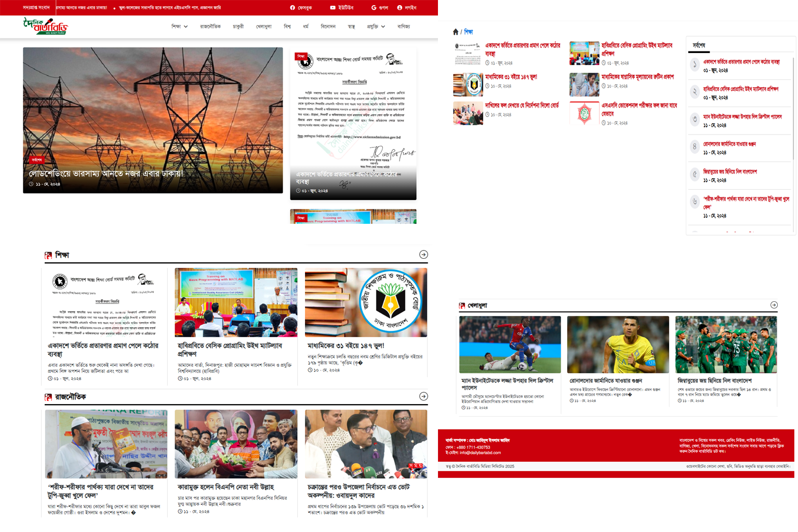Click the arrow icon beside রাজনৈতিক section heading
The image size is (798, 532).
pyautogui.click(x=423, y=396)
